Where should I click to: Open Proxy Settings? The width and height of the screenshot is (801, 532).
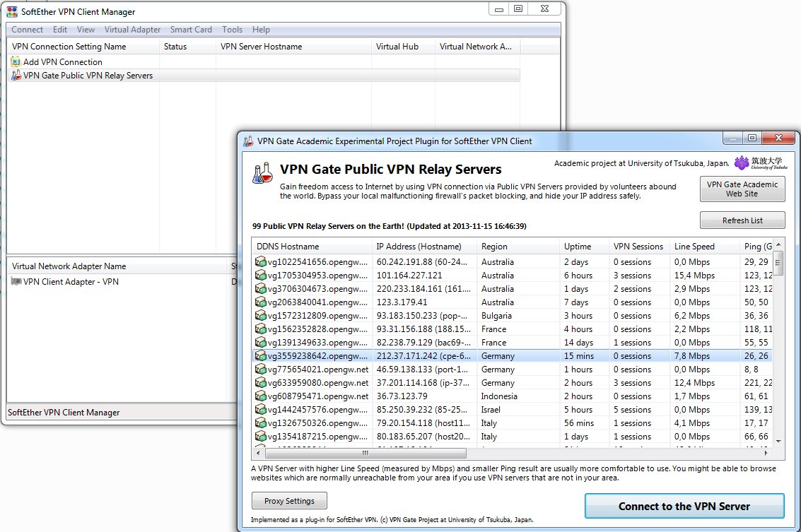click(289, 501)
